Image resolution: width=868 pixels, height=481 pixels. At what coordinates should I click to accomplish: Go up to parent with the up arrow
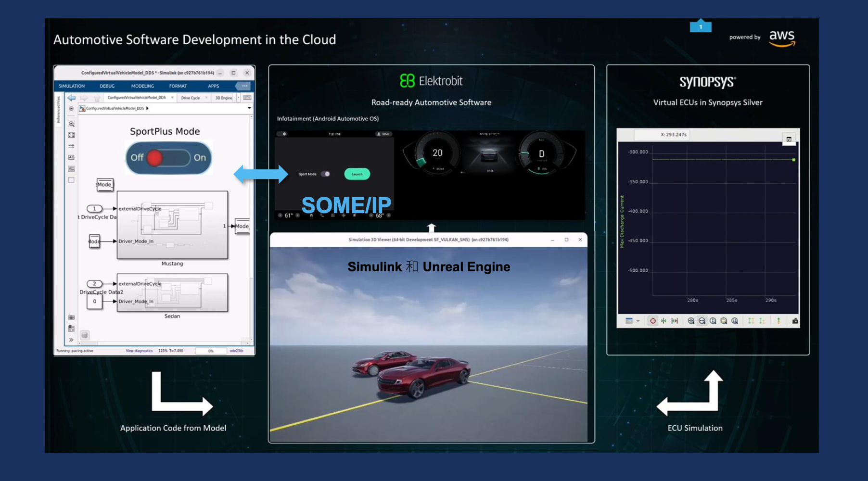click(97, 98)
